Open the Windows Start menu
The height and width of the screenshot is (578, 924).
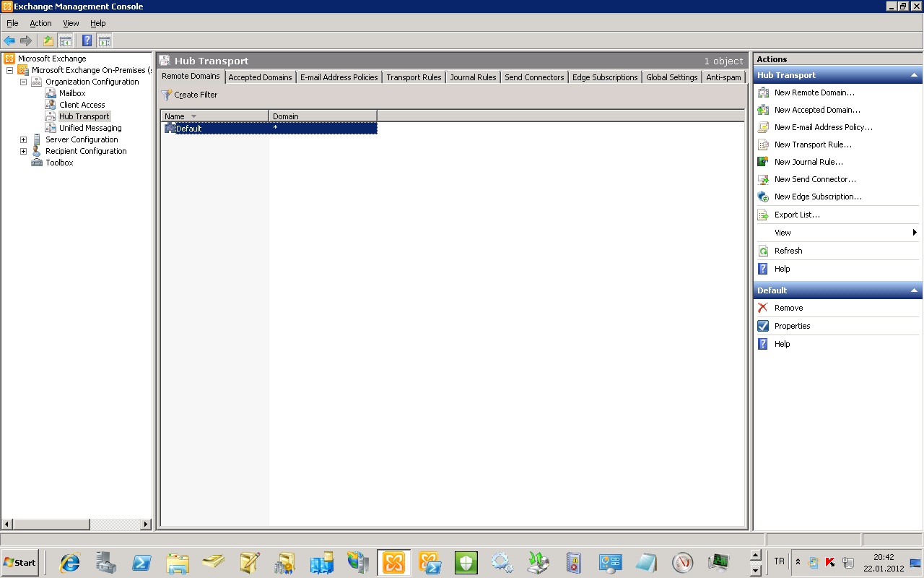click(x=19, y=562)
